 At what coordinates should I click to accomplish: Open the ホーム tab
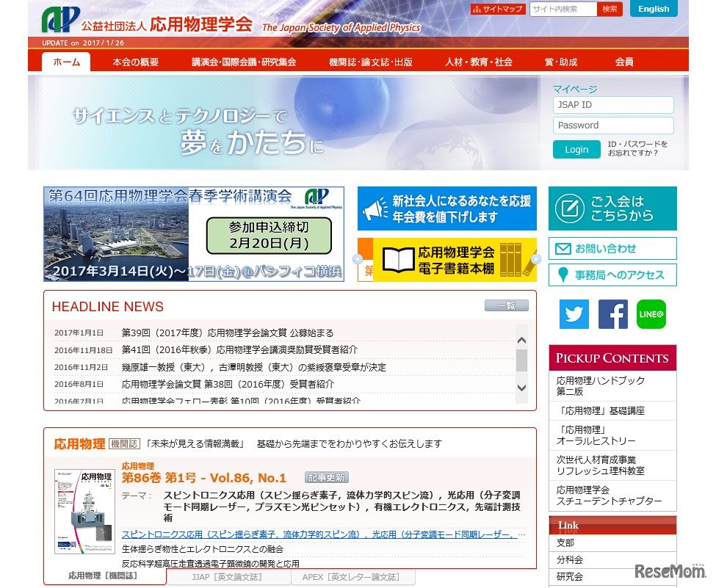click(x=66, y=62)
